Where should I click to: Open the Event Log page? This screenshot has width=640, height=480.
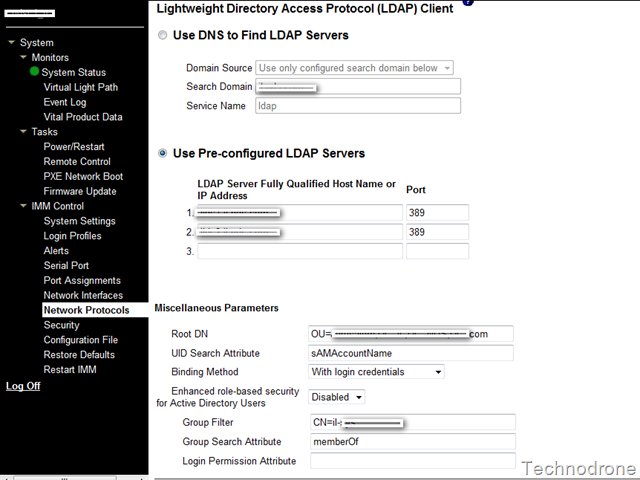[x=65, y=102]
